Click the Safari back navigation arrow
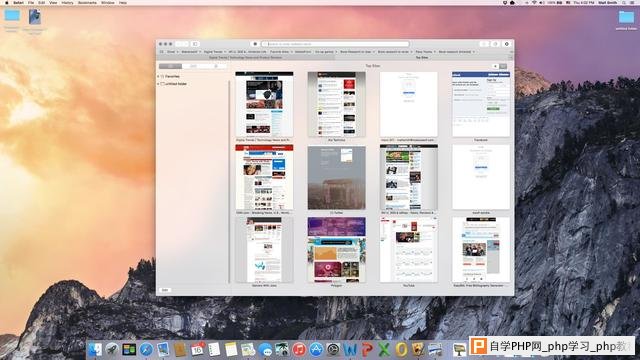The image size is (640, 360). pos(178,44)
